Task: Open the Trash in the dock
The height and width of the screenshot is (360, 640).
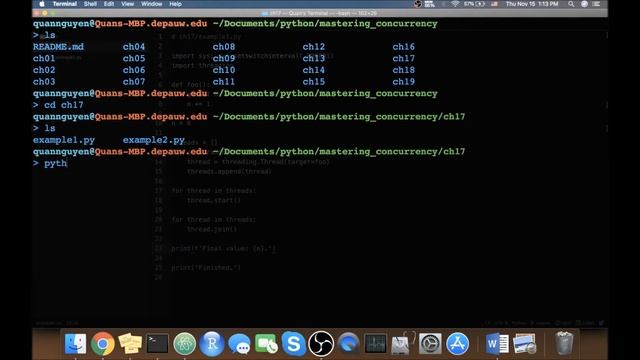Action: (x=564, y=343)
